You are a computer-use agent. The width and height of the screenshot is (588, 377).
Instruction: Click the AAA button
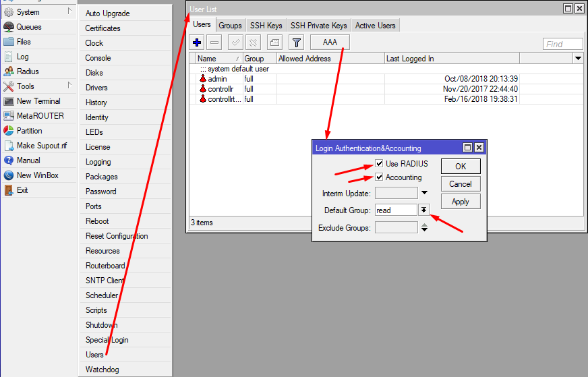(330, 42)
